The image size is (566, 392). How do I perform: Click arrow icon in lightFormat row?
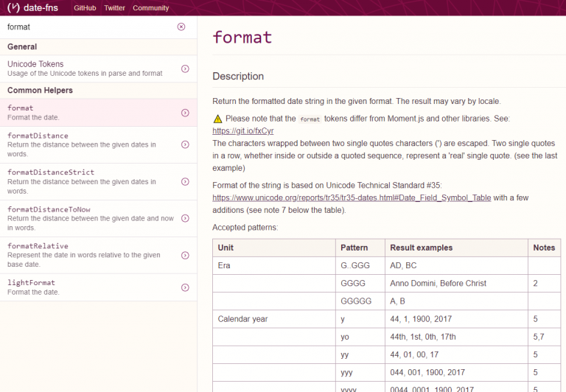(185, 287)
